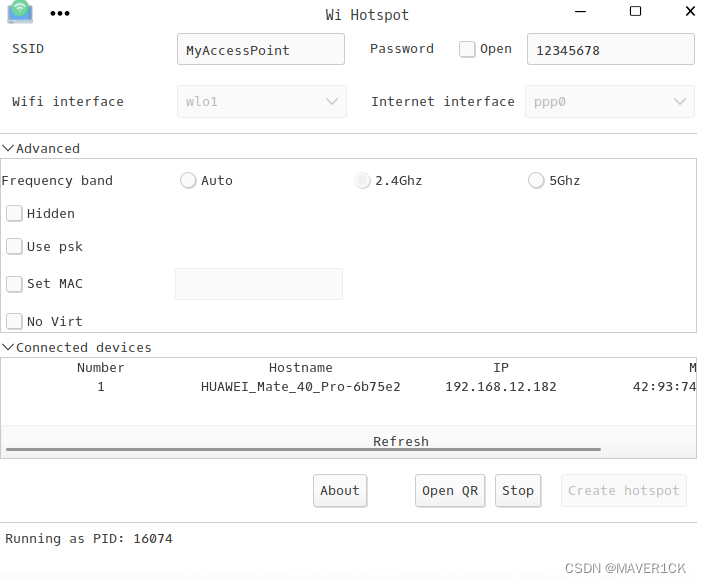Open the Wifi interface wlo1 dropdown
Image resolution: width=701 pixels, height=583 pixels.
[262, 101]
